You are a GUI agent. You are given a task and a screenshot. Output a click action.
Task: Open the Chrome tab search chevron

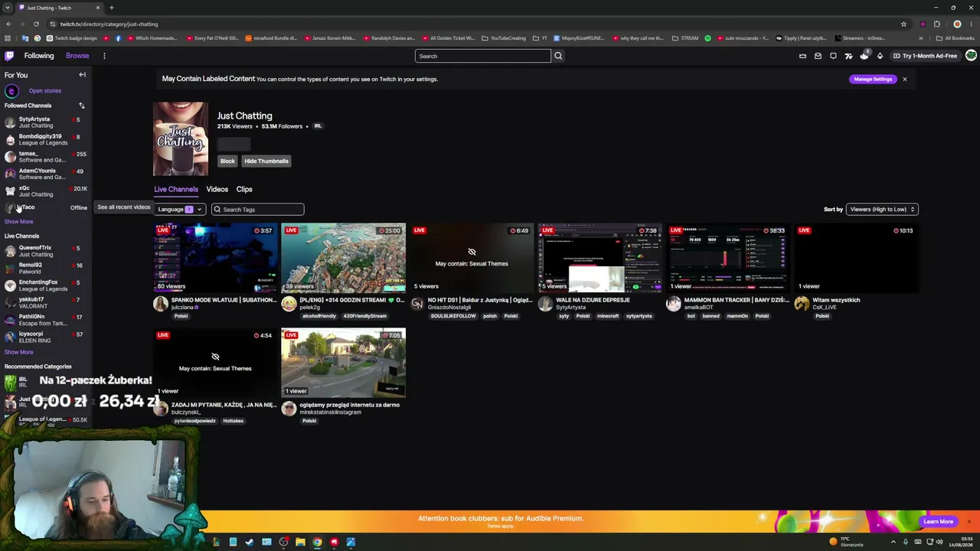point(7,8)
